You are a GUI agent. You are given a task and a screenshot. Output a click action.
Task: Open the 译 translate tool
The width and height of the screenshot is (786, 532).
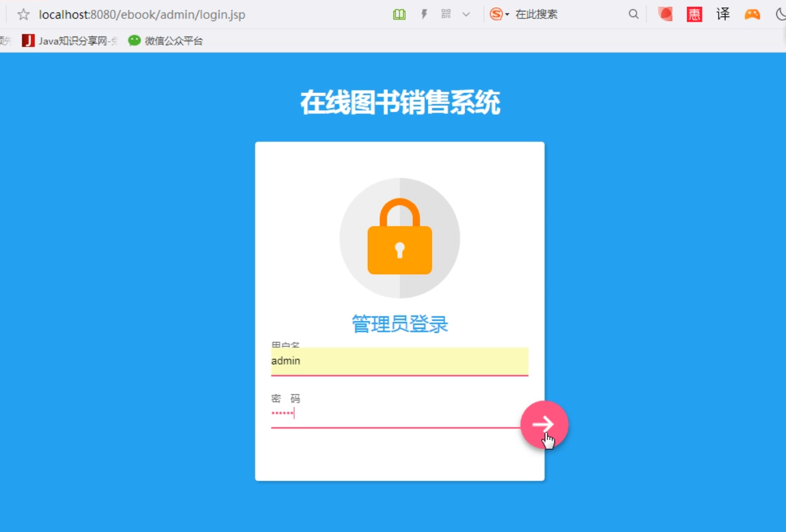pyautogui.click(x=723, y=14)
